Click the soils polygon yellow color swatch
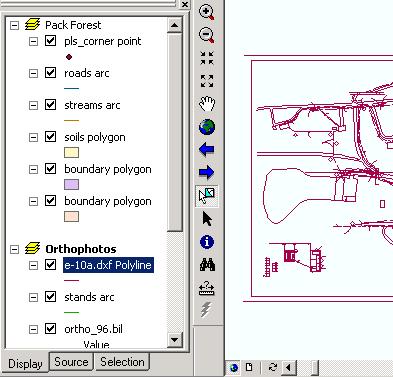The width and height of the screenshot is (393, 377). pos(71,153)
